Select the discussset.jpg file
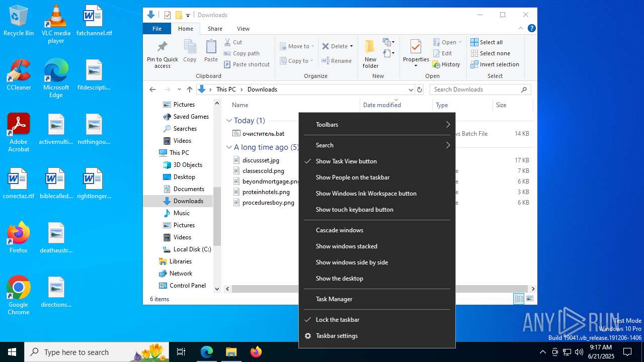Image resolution: width=644 pixels, height=362 pixels. [x=261, y=160]
